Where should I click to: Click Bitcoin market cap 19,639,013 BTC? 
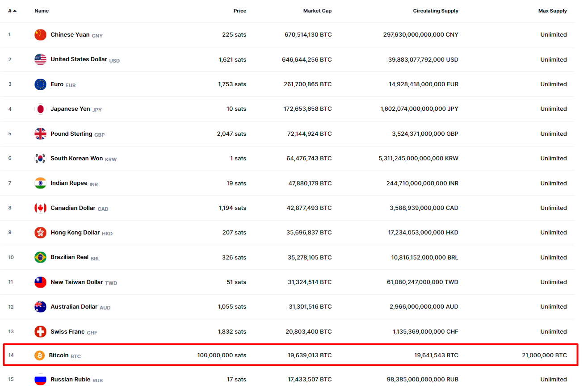pos(310,356)
